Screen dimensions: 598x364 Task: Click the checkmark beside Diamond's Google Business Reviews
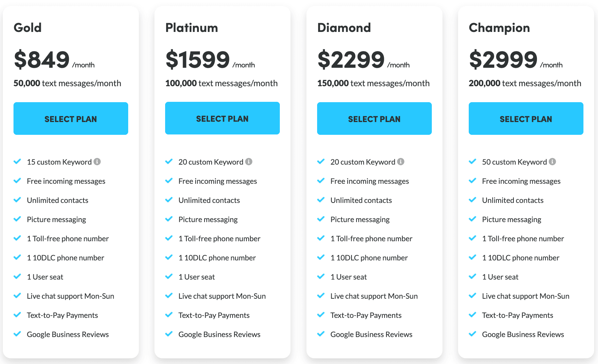(321, 334)
